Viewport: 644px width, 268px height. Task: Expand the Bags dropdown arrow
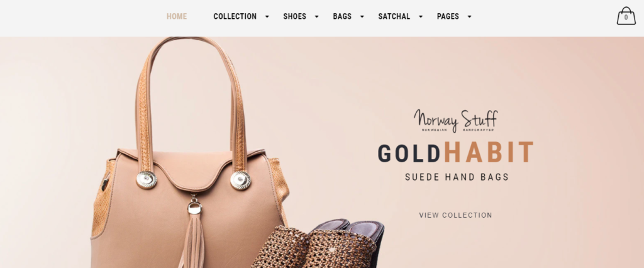(362, 16)
